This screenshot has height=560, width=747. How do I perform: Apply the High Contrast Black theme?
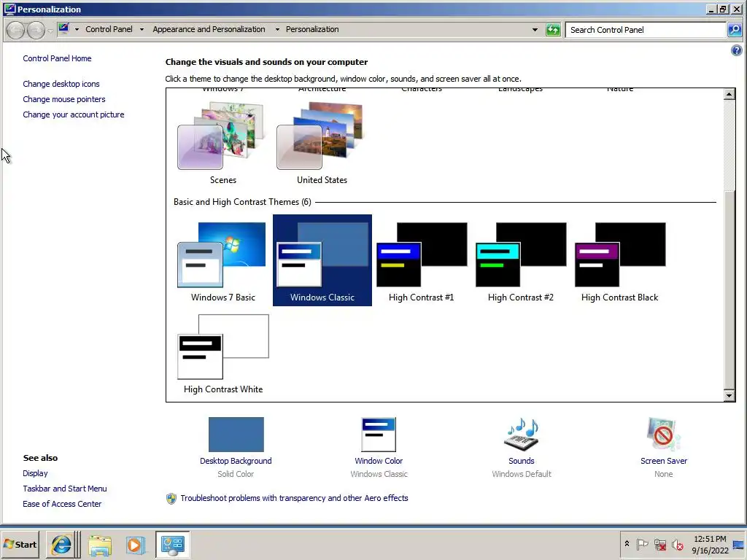tap(619, 260)
